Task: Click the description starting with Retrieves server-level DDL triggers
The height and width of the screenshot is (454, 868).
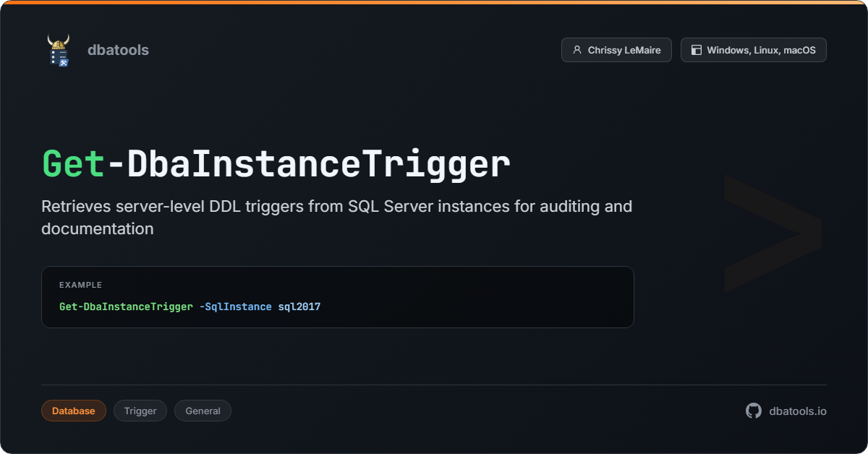Action: point(337,218)
